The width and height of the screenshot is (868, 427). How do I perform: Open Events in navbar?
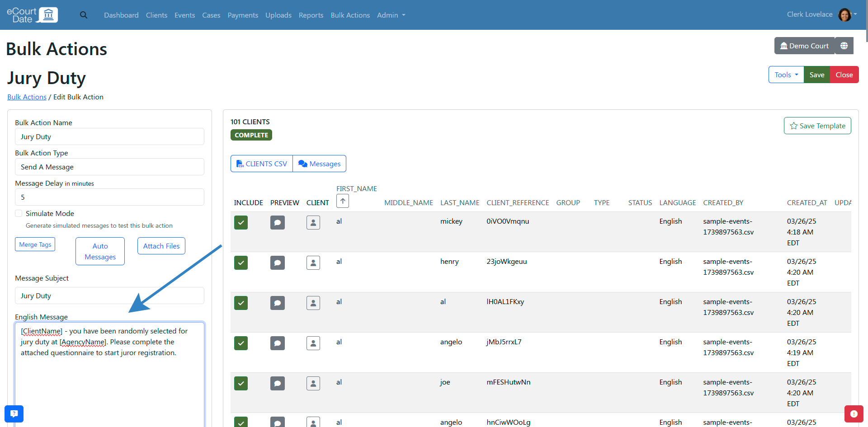pyautogui.click(x=184, y=15)
